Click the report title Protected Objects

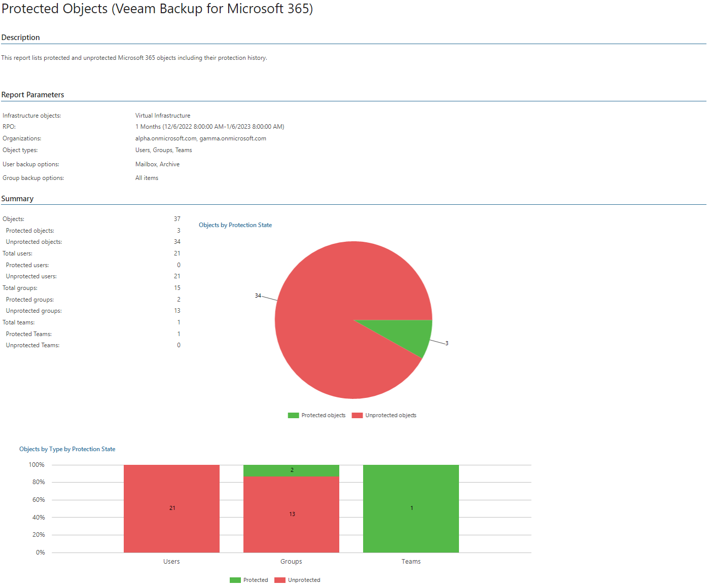coord(157,9)
